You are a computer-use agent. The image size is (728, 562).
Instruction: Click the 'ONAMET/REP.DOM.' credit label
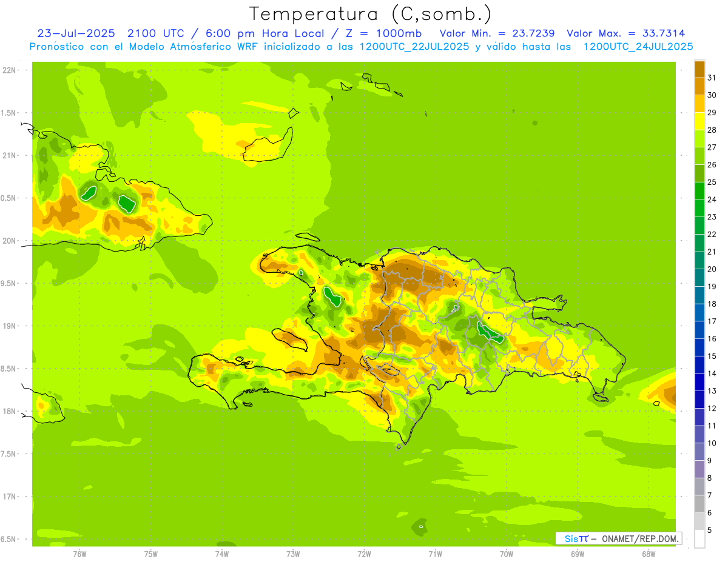coord(641,538)
